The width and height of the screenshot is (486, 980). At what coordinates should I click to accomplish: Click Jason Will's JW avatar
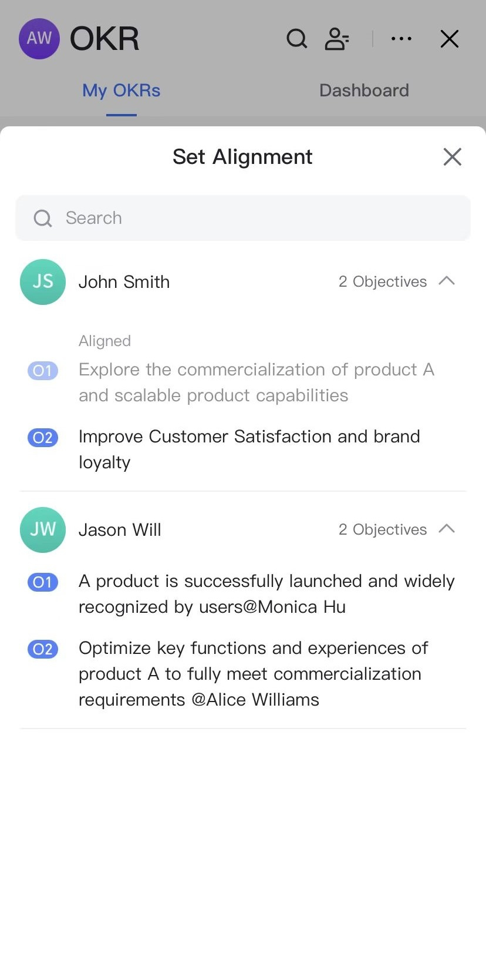click(43, 530)
